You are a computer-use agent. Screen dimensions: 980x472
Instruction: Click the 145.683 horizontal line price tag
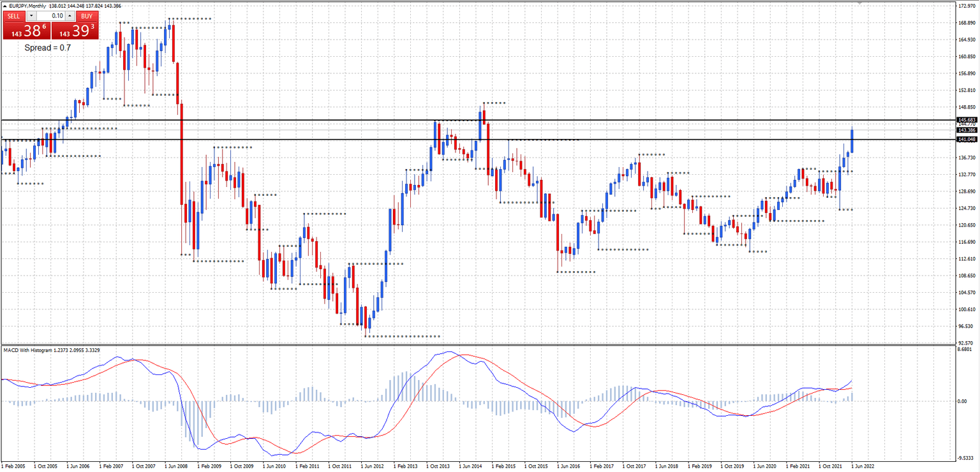(967, 120)
